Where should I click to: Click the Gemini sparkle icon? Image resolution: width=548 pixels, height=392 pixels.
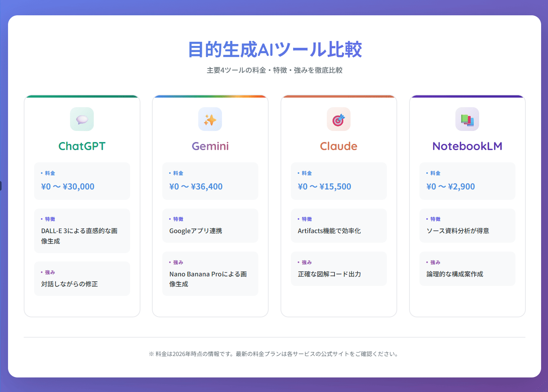[x=210, y=119]
